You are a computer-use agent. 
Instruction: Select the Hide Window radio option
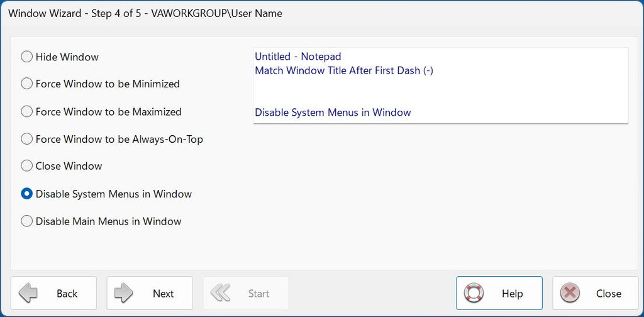click(26, 57)
